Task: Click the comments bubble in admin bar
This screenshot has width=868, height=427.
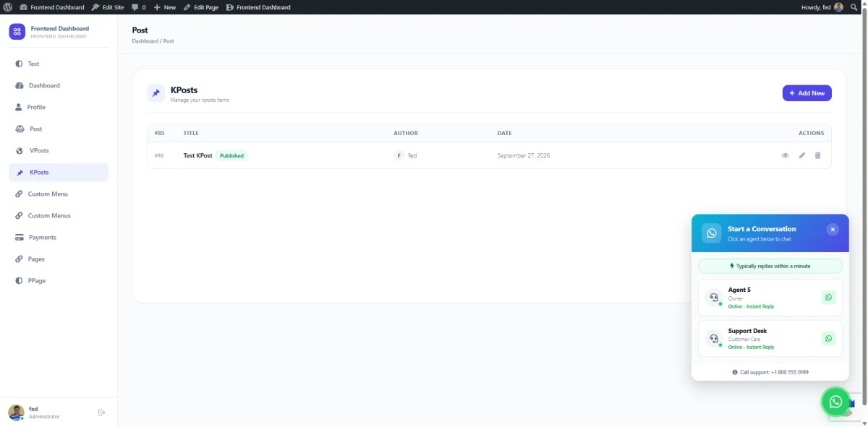Action: (x=138, y=7)
